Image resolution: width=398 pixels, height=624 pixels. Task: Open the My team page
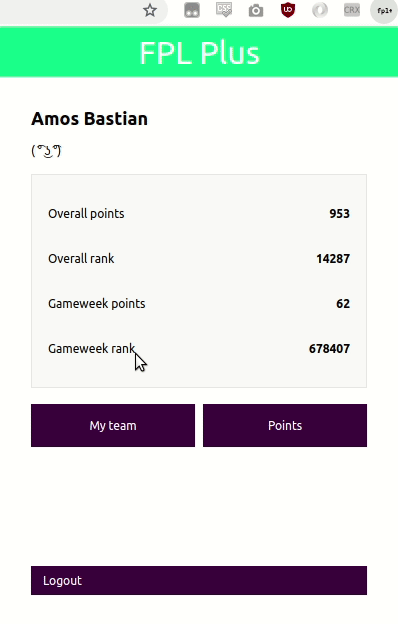(113, 425)
